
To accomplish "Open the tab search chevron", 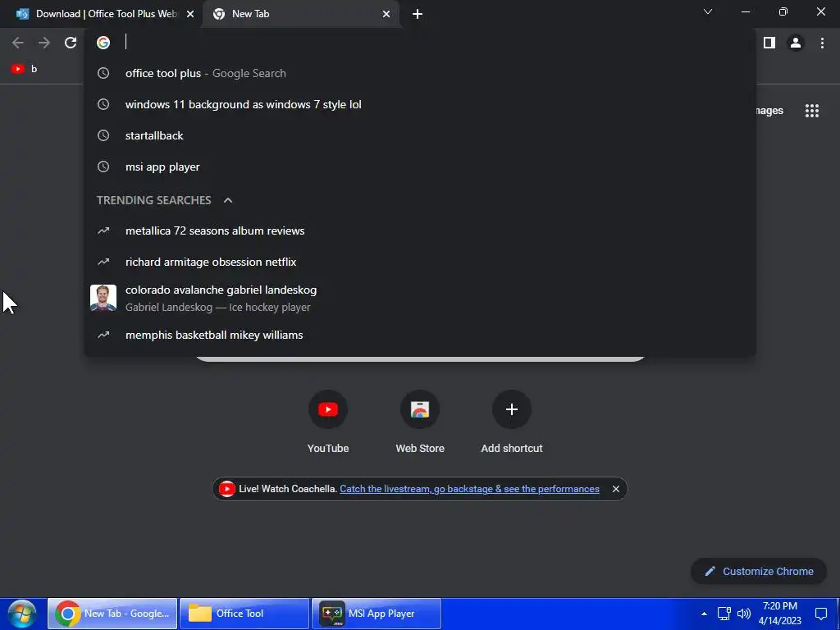I will coord(708,11).
